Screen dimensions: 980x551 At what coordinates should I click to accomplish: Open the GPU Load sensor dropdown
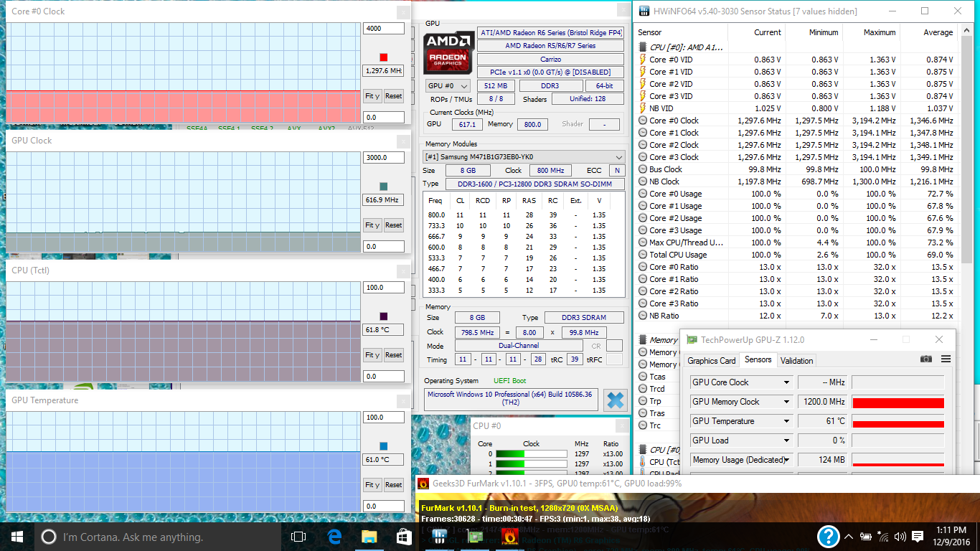pos(742,441)
